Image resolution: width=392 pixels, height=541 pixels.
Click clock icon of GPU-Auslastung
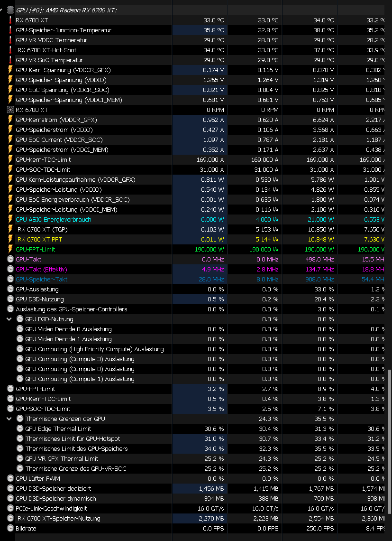(10, 289)
